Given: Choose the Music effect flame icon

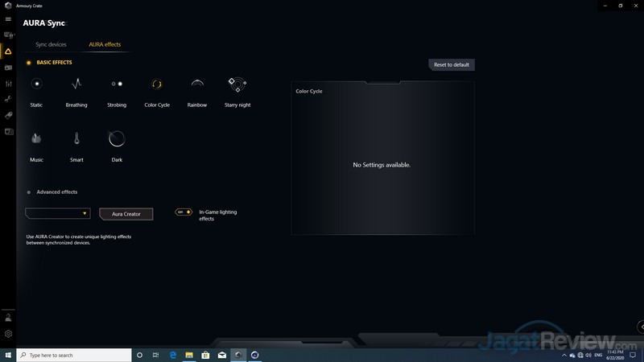Looking at the screenshot, I should tap(36, 138).
